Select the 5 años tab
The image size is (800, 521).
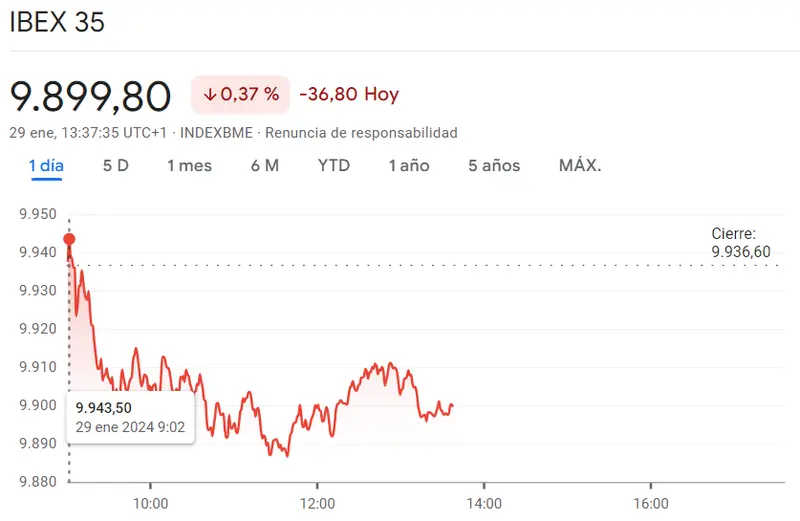494,165
